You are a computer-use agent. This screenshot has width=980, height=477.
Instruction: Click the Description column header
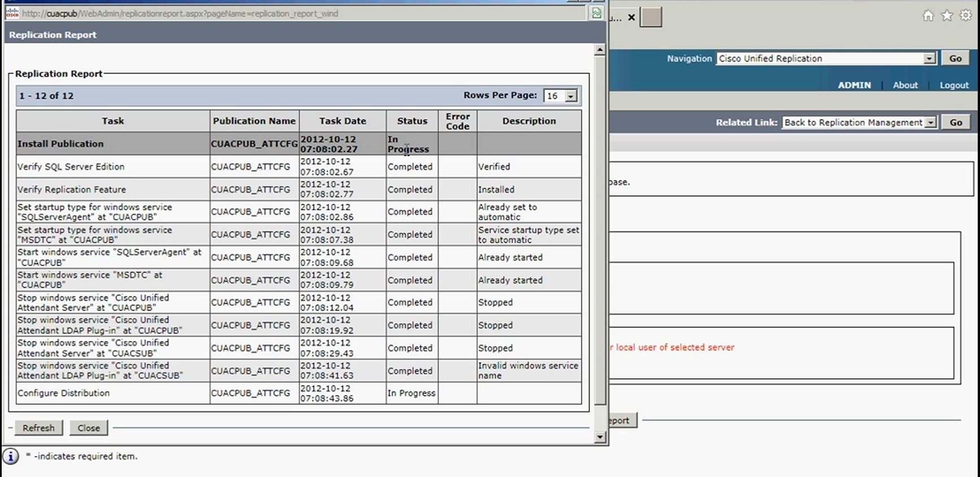point(529,121)
